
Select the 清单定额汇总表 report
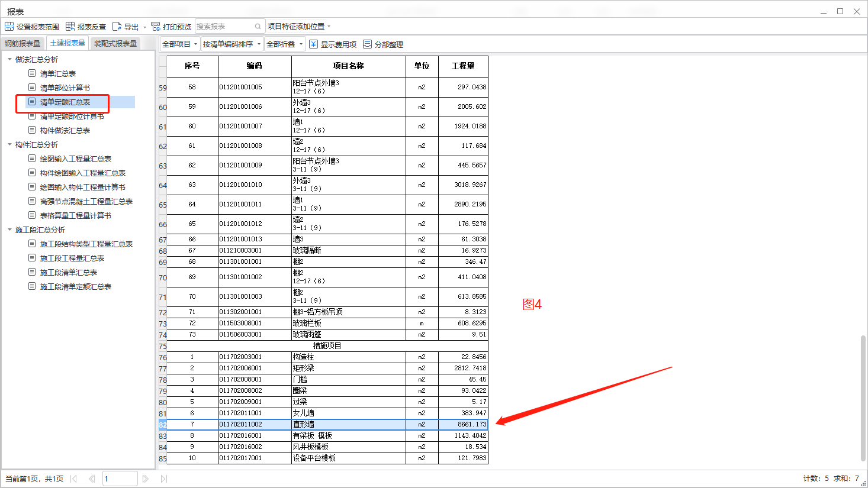pyautogui.click(x=65, y=102)
